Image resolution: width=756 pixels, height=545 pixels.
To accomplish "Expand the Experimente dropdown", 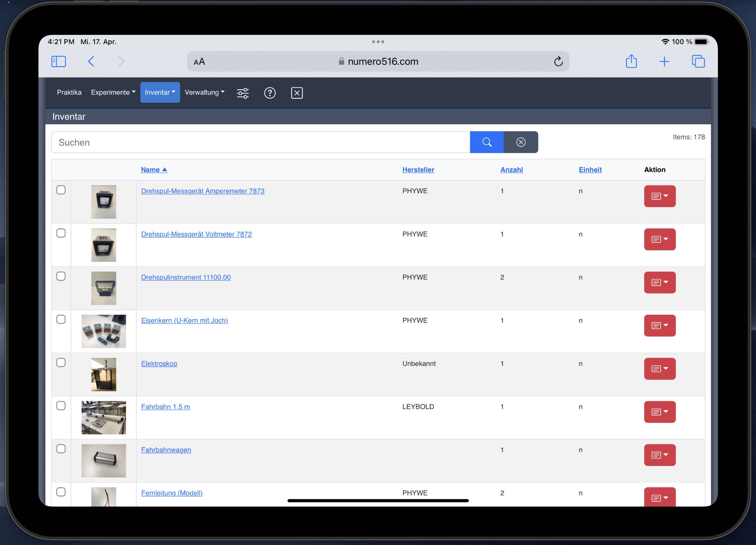I will (113, 92).
